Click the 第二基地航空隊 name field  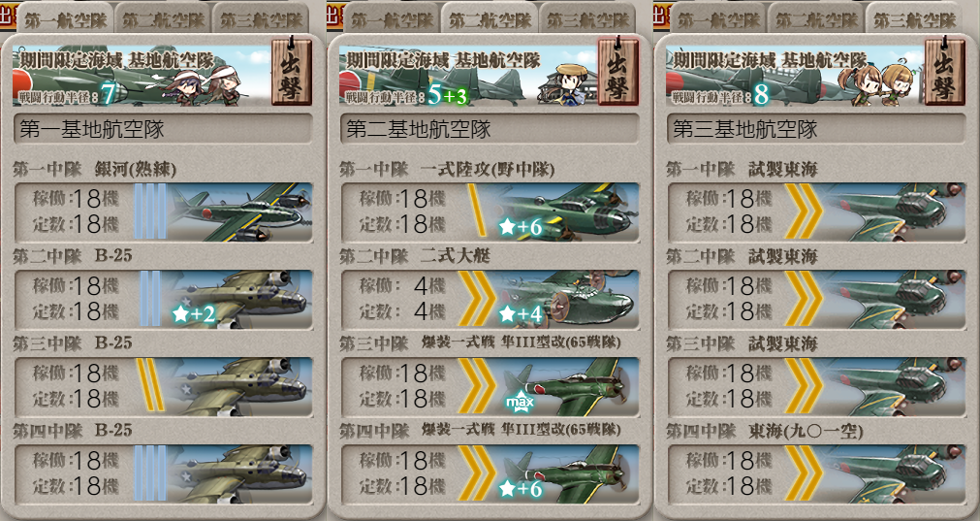[x=490, y=129]
